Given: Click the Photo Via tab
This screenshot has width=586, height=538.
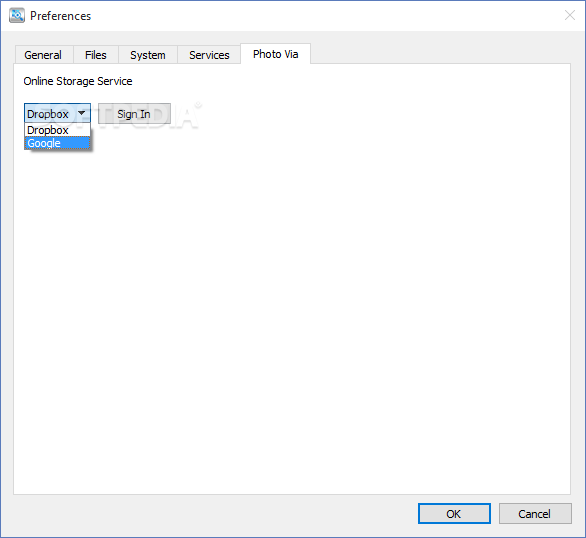Looking at the screenshot, I should coord(275,54).
